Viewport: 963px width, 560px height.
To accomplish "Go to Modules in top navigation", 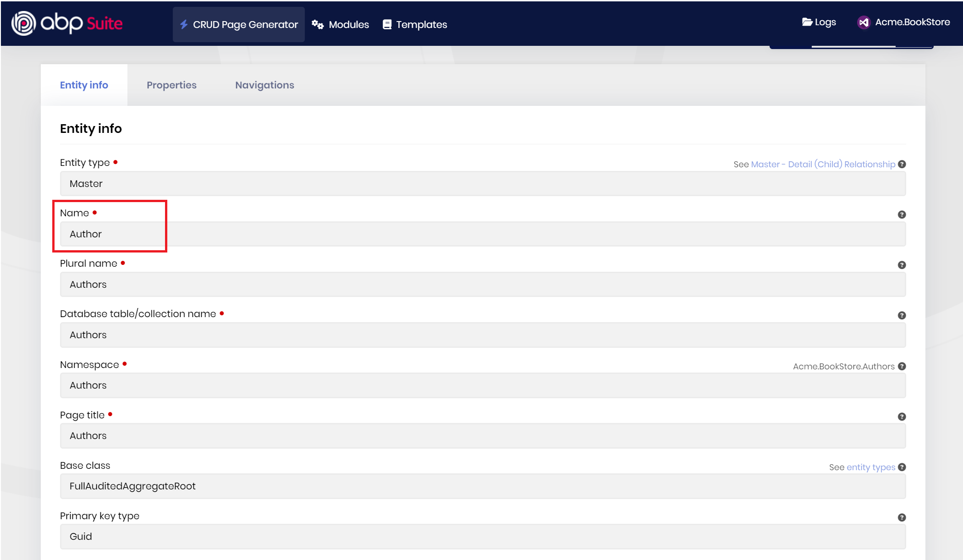I will (341, 25).
